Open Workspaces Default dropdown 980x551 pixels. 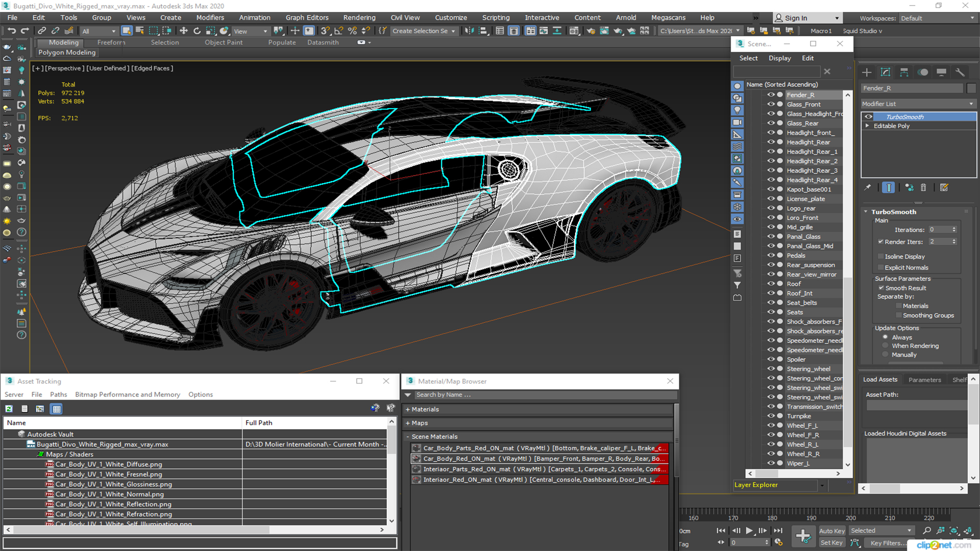coord(937,18)
